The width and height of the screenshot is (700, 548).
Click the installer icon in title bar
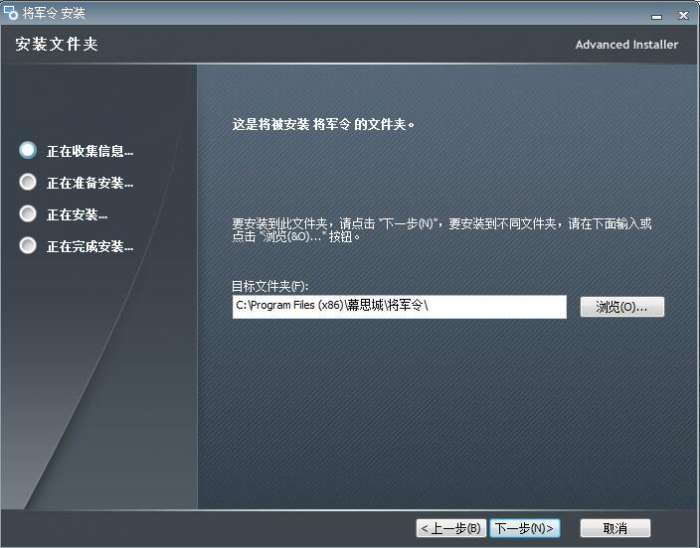(x=10, y=12)
